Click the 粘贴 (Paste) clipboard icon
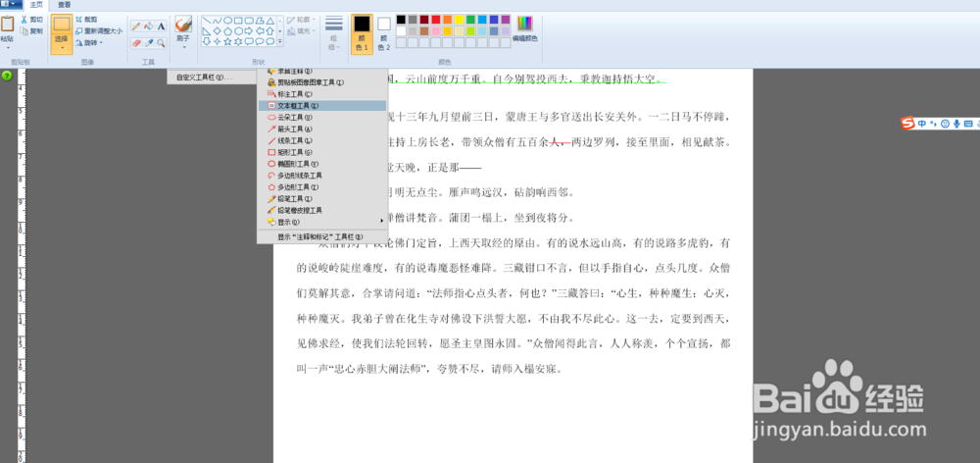Image resolution: width=980 pixels, height=463 pixels. coord(7,24)
